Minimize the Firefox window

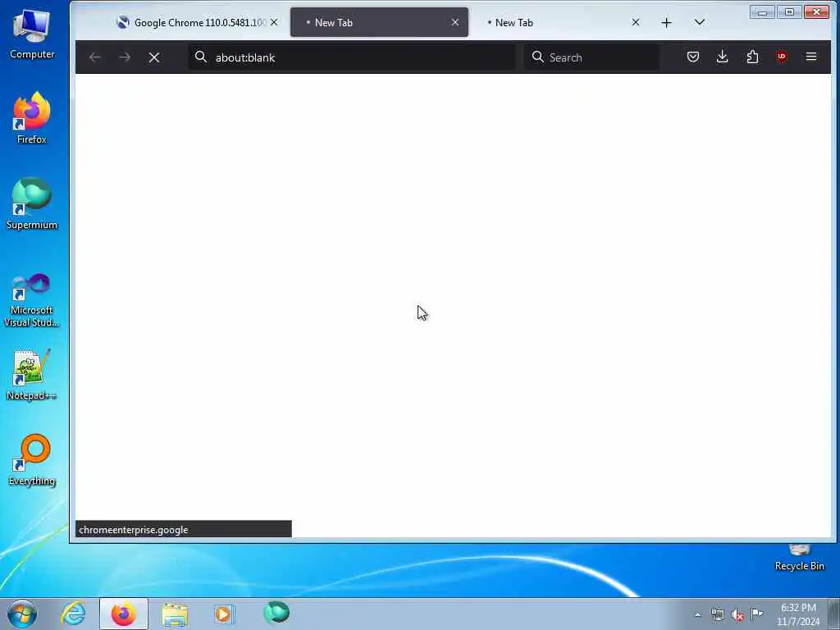pos(762,11)
